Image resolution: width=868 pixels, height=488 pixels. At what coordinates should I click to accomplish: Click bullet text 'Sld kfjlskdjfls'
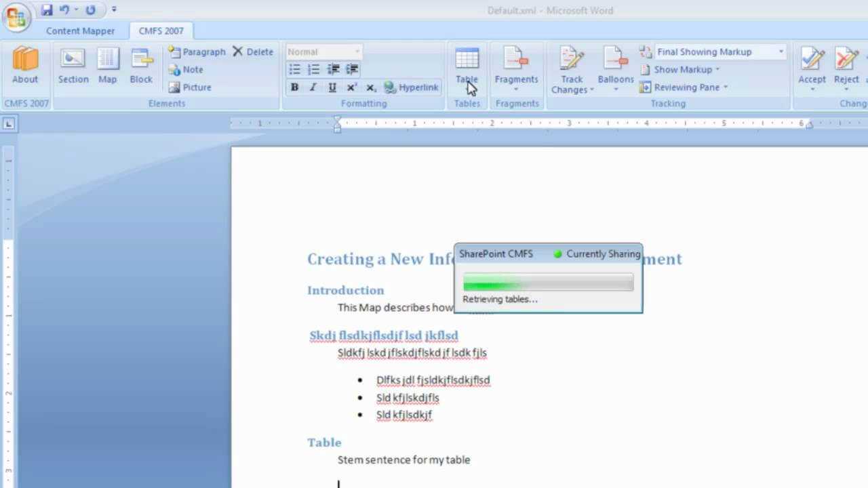click(408, 398)
